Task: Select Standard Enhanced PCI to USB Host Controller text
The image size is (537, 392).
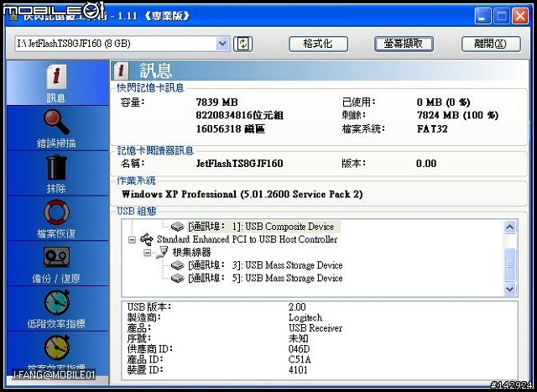Action: (x=248, y=239)
